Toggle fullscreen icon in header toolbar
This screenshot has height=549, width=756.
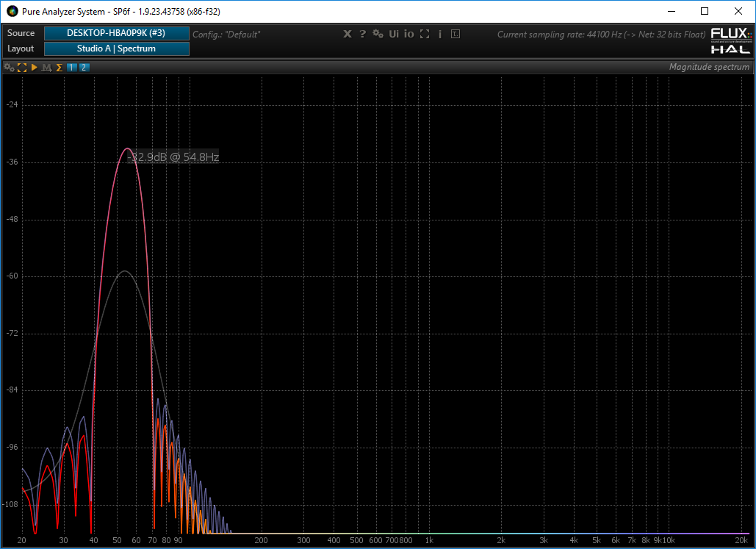(425, 34)
